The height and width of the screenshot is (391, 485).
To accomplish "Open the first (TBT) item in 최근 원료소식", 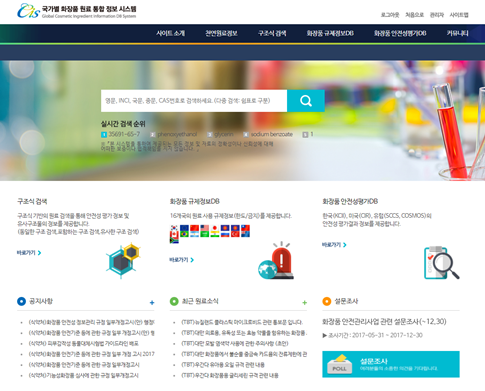I will [242, 322].
